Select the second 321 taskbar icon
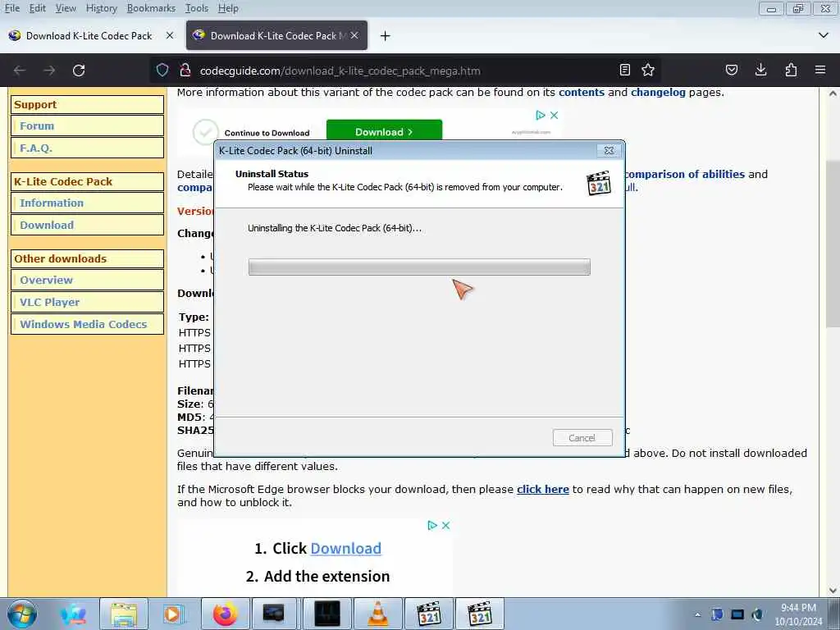This screenshot has width=840, height=630. pos(479,614)
